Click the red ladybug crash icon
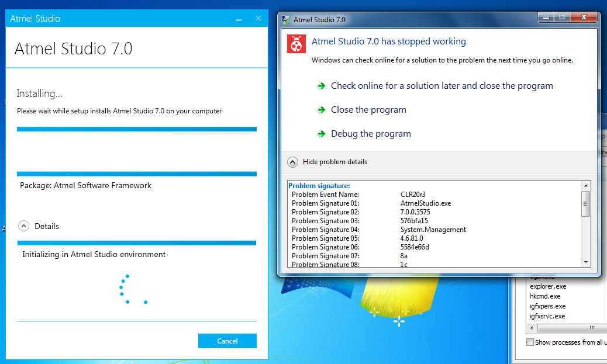Viewport: 607px width, 364px height. click(x=296, y=44)
